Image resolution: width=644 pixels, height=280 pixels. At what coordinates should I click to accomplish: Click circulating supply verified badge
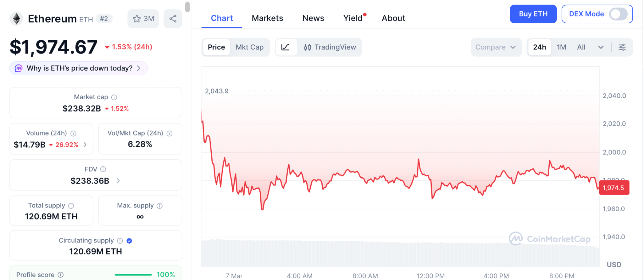pos(129,241)
